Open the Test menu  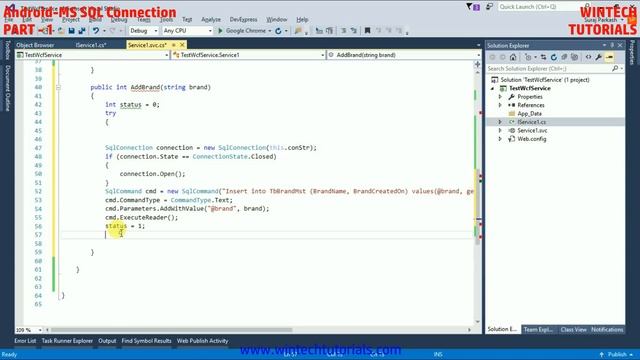pyautogui.click(x=187, y=20)
